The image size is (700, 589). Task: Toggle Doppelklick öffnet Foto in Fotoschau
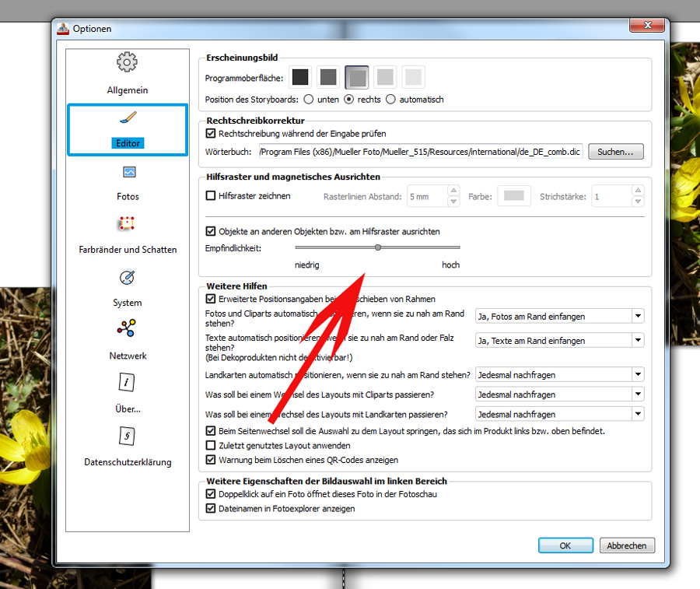pos(211,494)
